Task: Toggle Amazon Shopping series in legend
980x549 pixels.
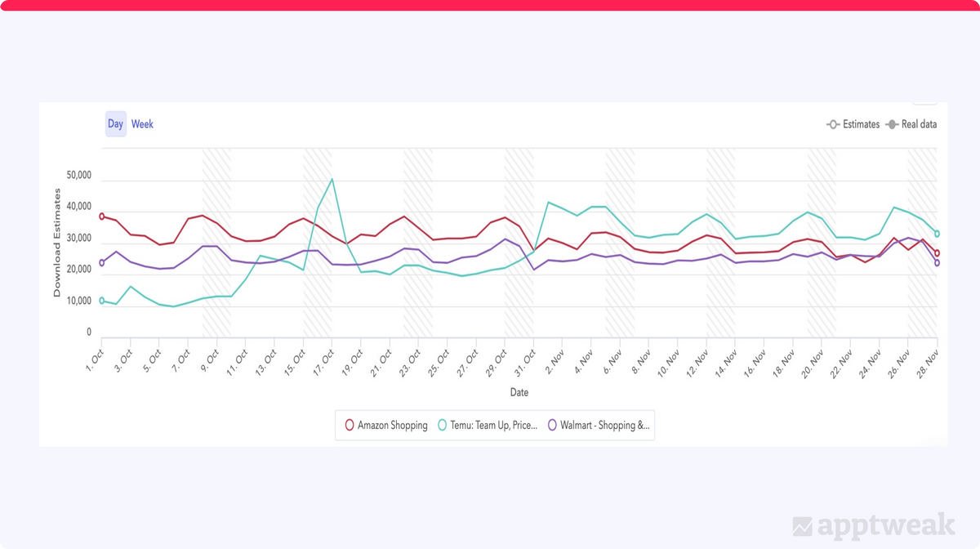Action: pyautogui.click(x=386, y=425)
